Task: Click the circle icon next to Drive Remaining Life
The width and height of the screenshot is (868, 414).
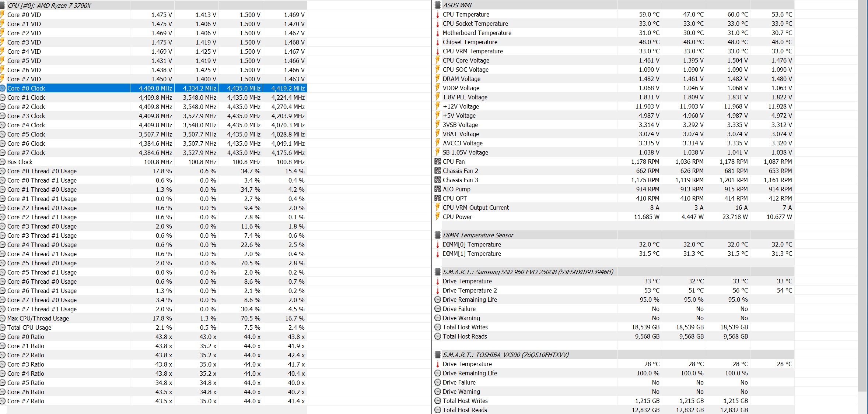Action: coord(438,300)
